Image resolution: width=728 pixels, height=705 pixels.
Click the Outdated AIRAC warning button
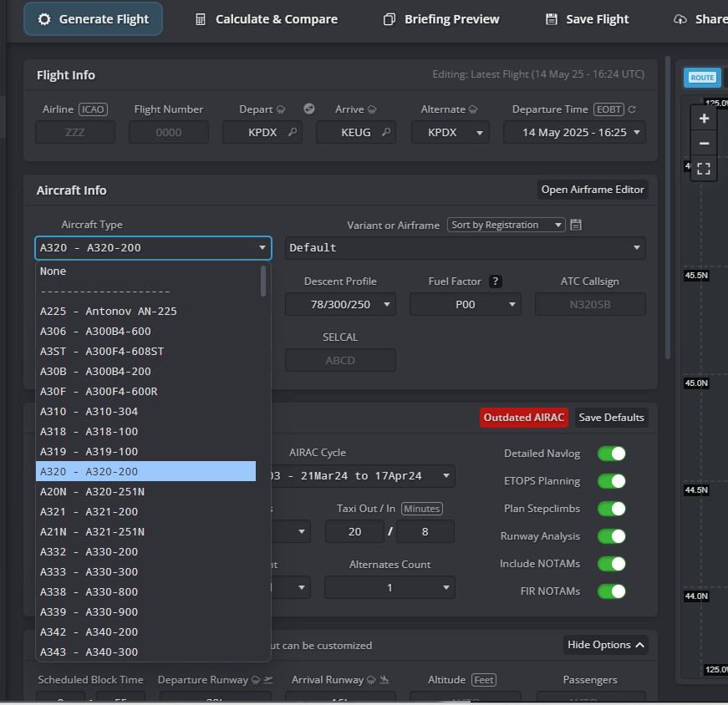point(524,418)
